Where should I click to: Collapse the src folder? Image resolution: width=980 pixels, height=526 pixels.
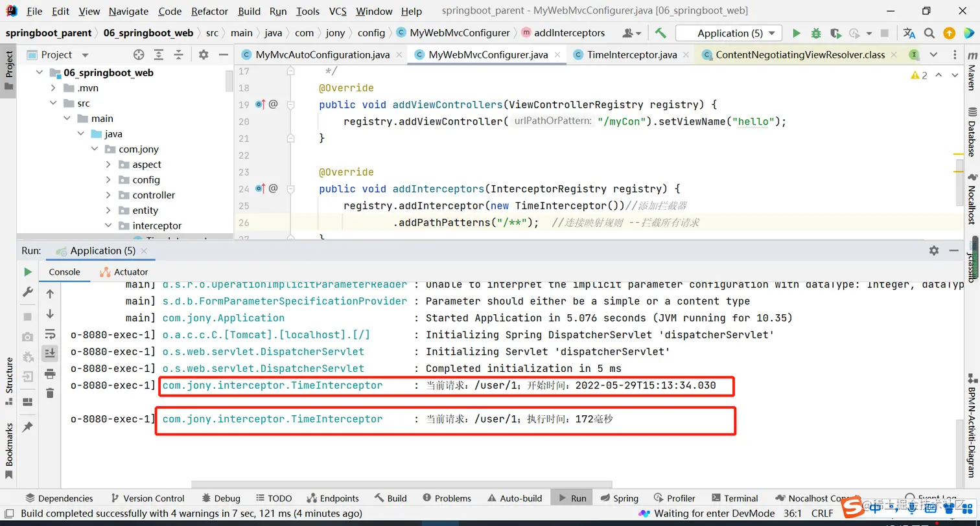pos(54,103)
